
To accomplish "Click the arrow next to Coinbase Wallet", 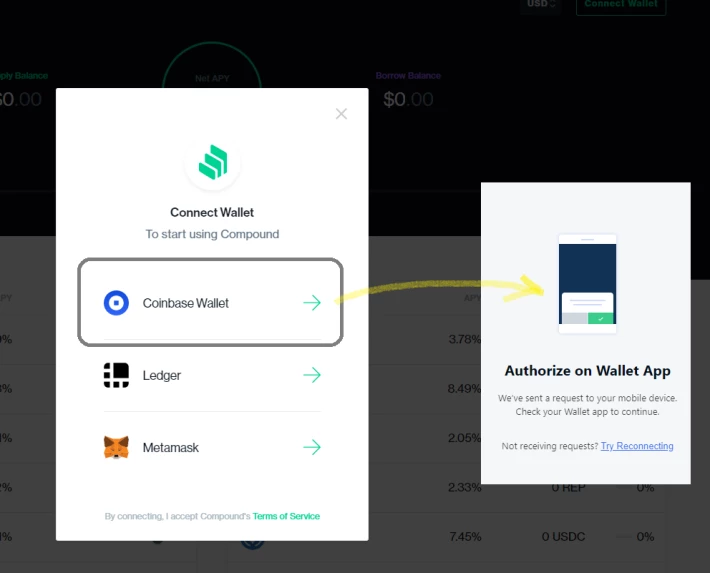I will [x=312, y=303].
